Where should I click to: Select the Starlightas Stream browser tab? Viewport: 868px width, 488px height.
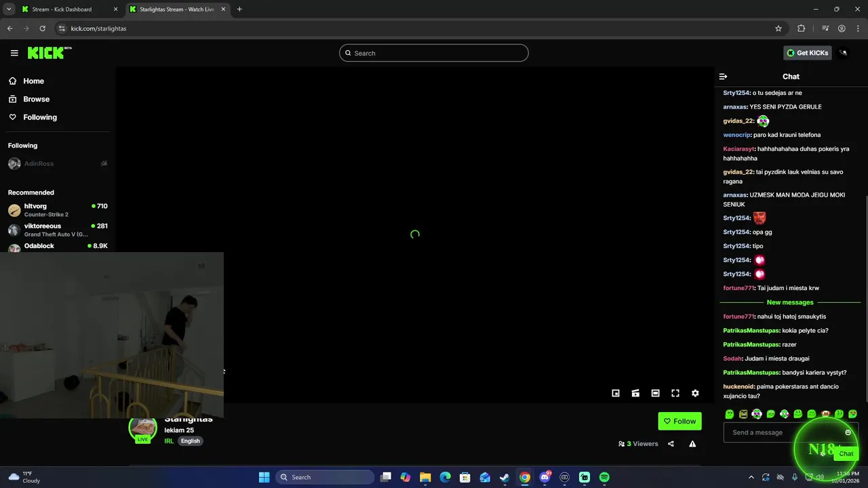178,9
